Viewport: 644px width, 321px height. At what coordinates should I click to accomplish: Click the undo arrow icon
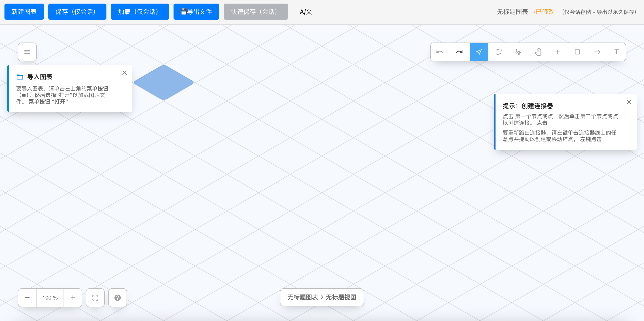point(439,52)
